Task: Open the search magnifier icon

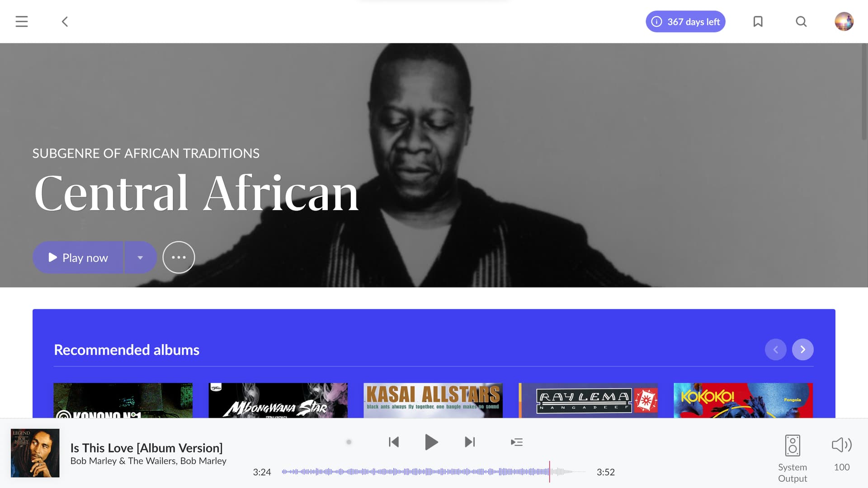Action: pos(801,22)
